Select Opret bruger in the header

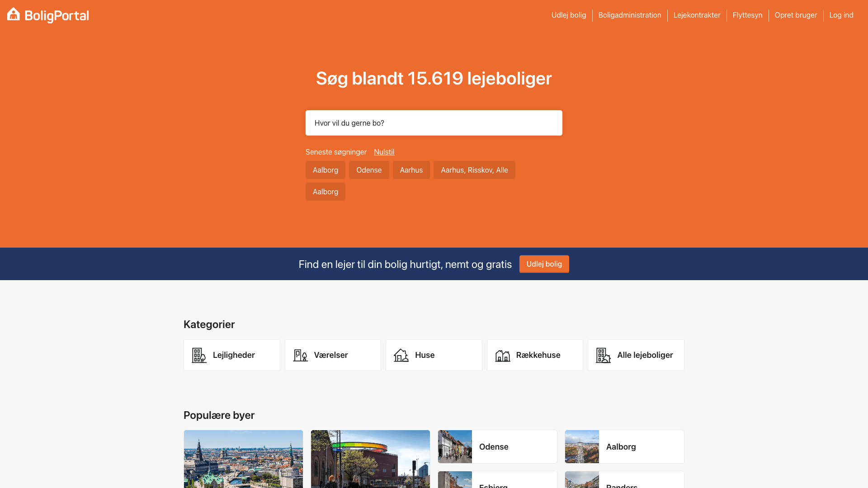tap(796, 15)
